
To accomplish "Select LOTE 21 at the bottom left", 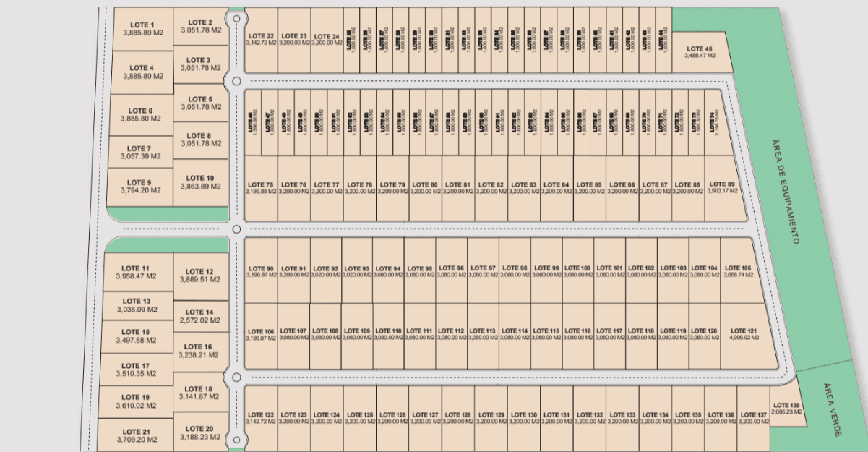I will coord(137,434).
